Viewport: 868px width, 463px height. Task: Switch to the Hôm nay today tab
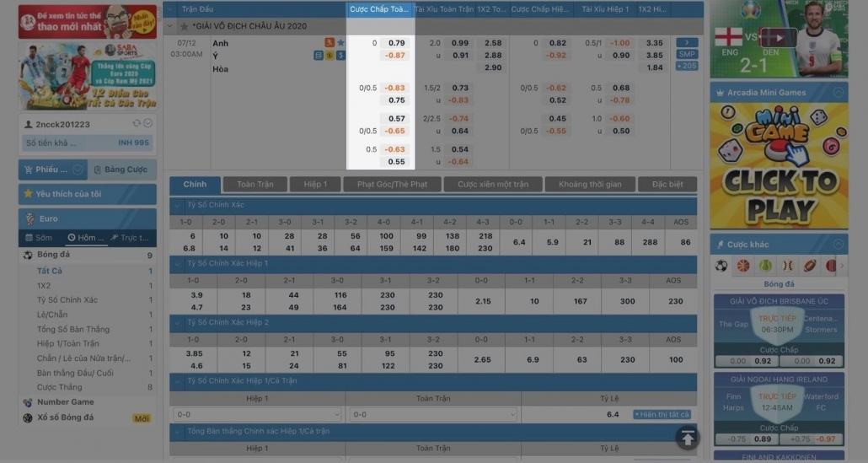pyautogui.click(x=86, y=238)
